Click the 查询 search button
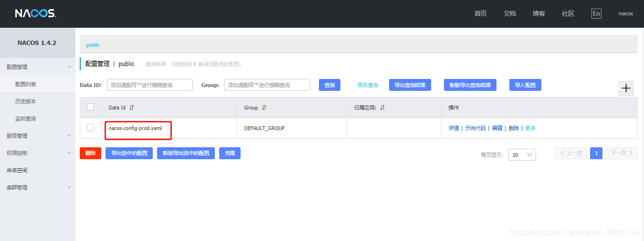Viewport: 644px width, 241px height. (x=329, y=85)
